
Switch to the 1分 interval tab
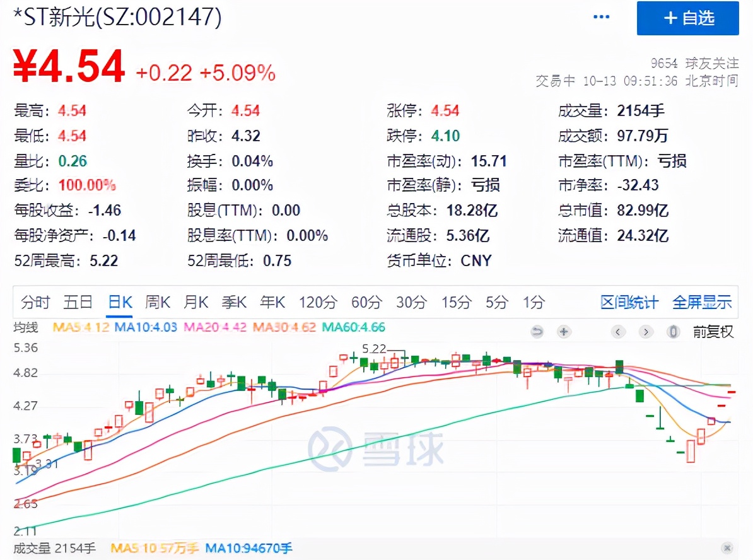click(x=534, y=302)
